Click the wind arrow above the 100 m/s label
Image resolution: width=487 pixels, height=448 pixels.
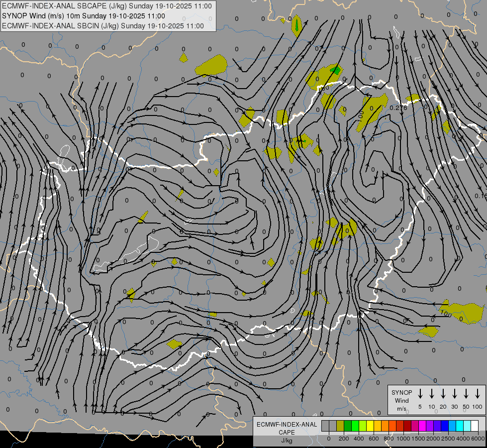coord(478,394)
